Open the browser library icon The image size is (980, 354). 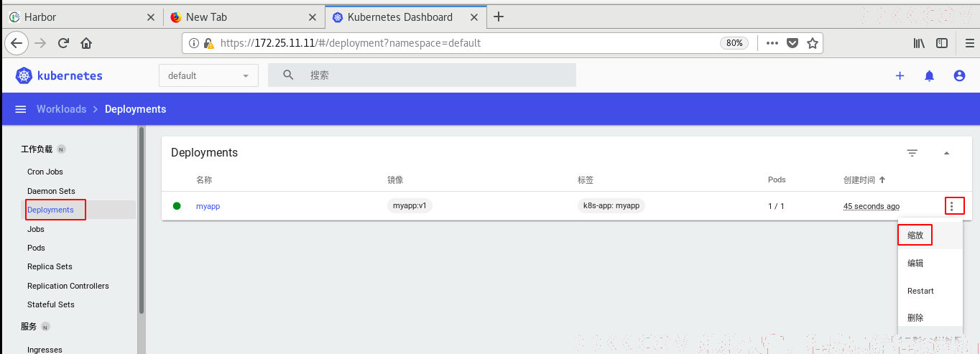[919, 43]
